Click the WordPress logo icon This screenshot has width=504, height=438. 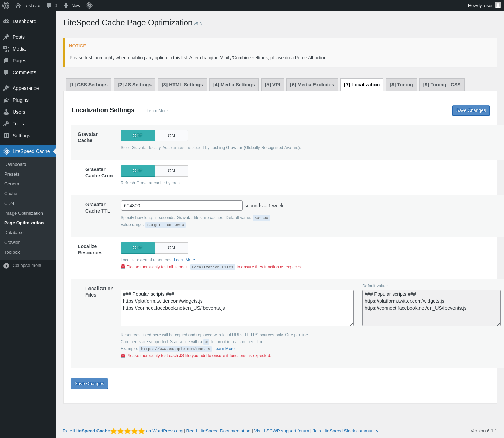pyautogui.click(x=6, y=6)
